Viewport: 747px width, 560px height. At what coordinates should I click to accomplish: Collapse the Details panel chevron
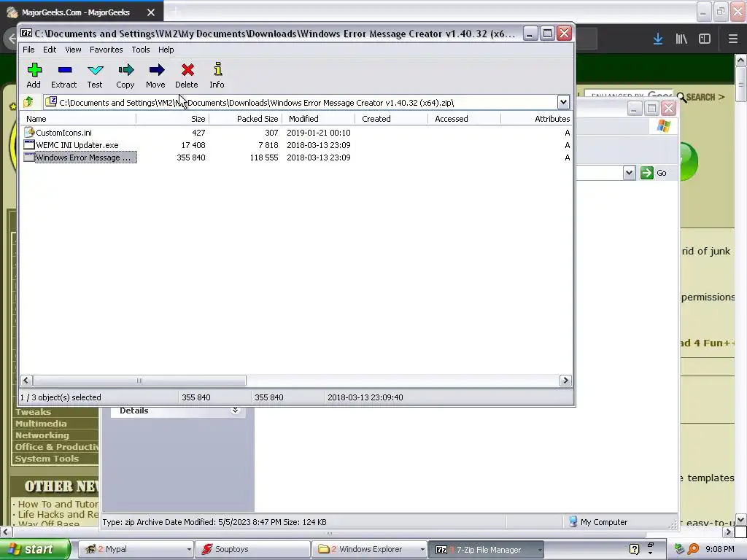click(235, 410)
